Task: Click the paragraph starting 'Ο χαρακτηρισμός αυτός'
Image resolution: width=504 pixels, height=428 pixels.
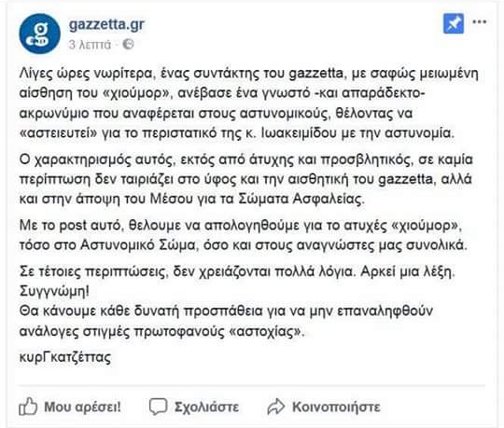Action: click(246, 179)
